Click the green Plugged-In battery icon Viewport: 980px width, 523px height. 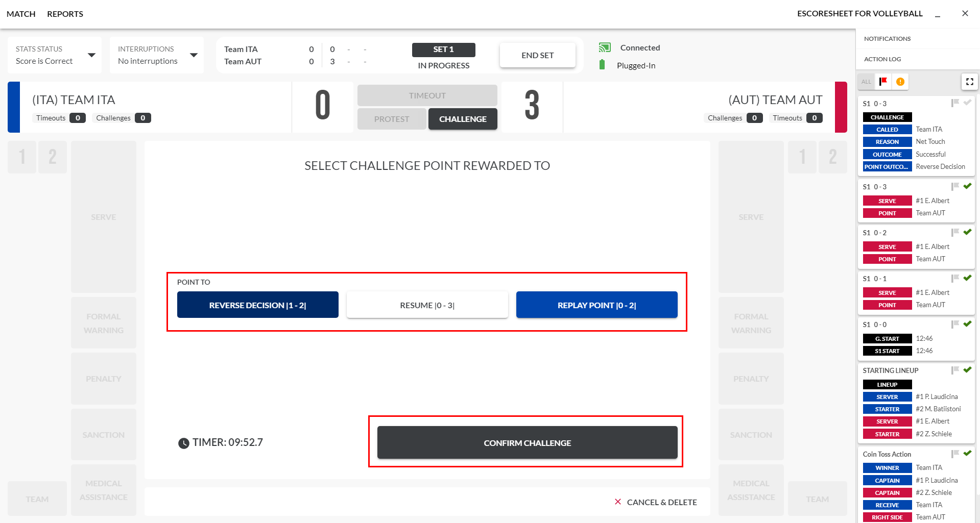point(602,65)
